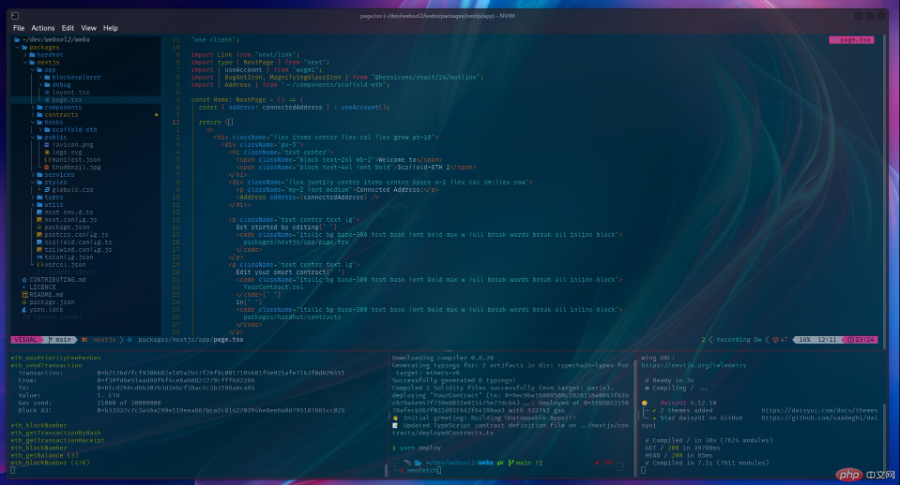The width and height of the screenshot is (900, 485).
Task: Click the layout.tsx React file icon
Action: (x=47, y=92)
